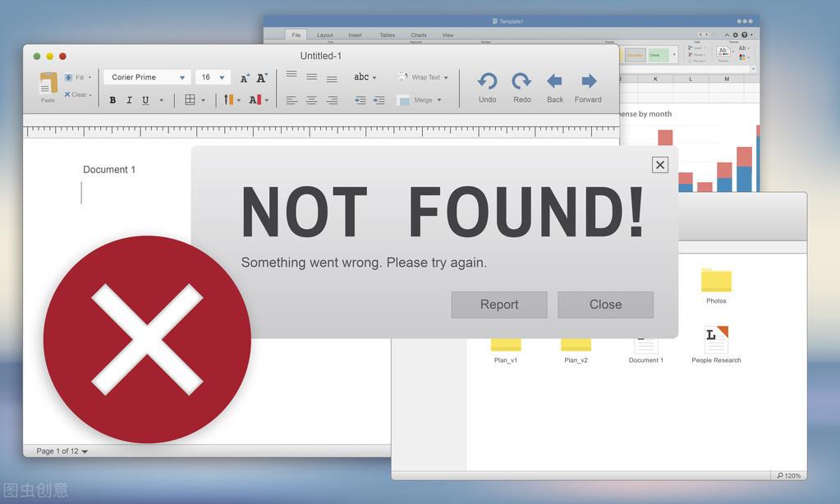Click the Redo arrow icon
The image size is (840, 504).
[521, 81]
